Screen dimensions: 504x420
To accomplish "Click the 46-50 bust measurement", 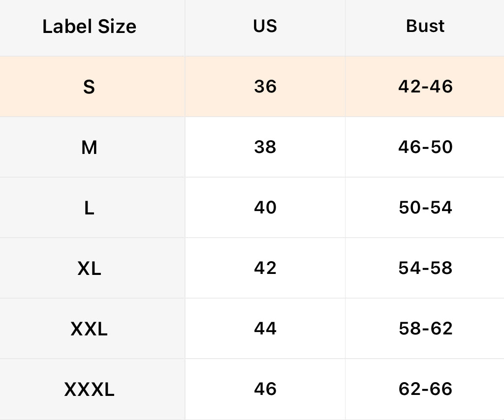I will (x=425, y=148).
